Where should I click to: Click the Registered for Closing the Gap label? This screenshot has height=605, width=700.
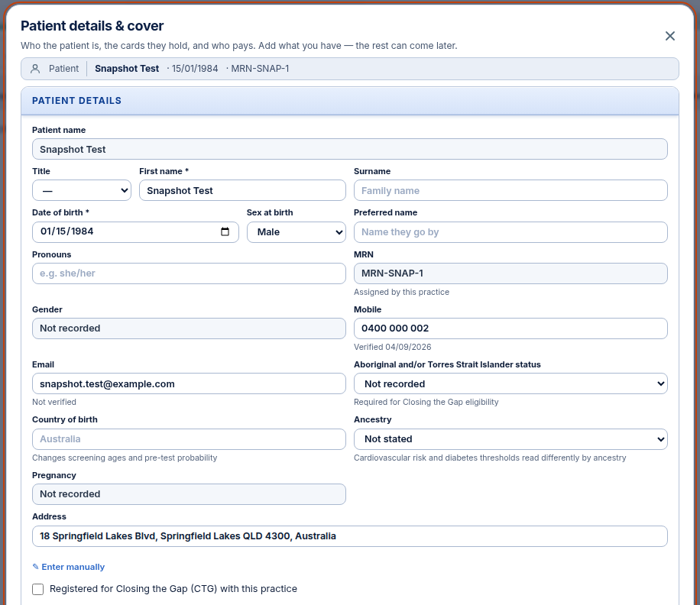tap(173, 589)
